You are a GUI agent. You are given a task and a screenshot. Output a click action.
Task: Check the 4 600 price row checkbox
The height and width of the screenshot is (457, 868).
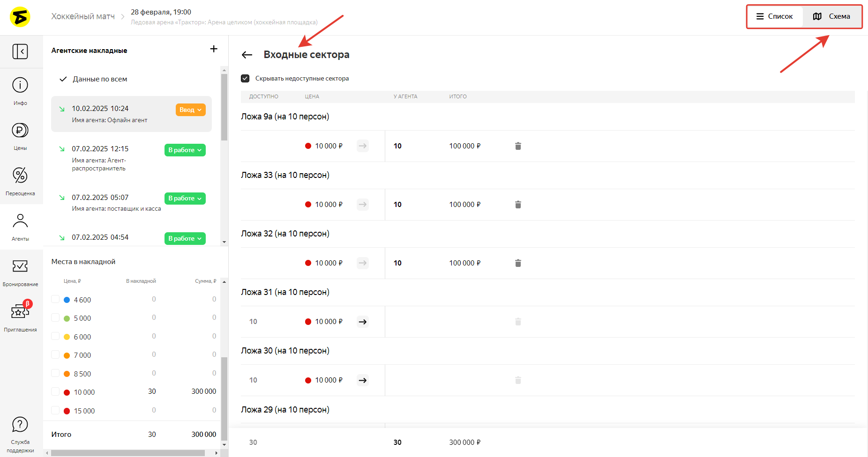pos(55,300)
